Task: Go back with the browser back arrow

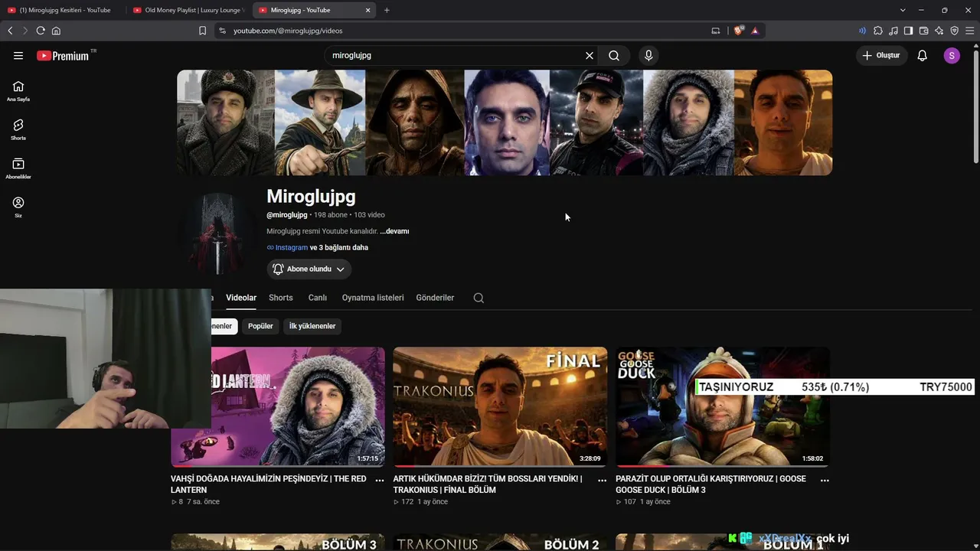Action: [10, 31]
